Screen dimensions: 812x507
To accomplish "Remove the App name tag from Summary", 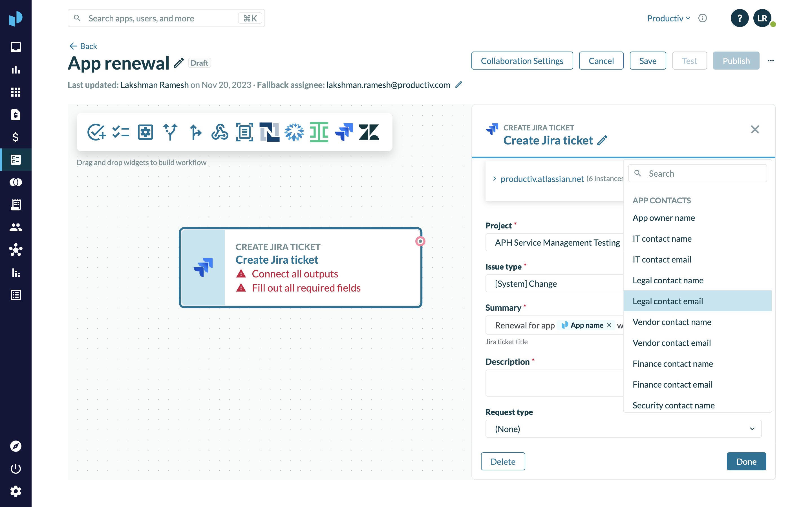I will (609, 325).
